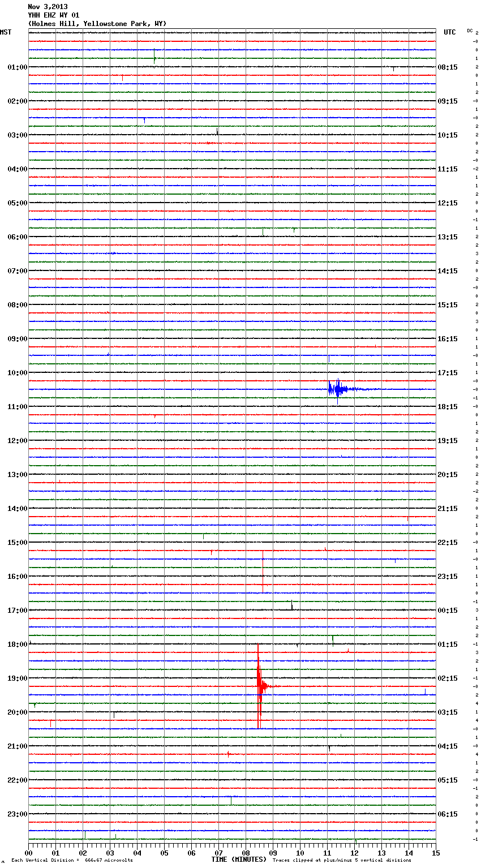Select the 15:00 MST time label
The height and width of the screenshot is (868, 481).
[18, 543]
